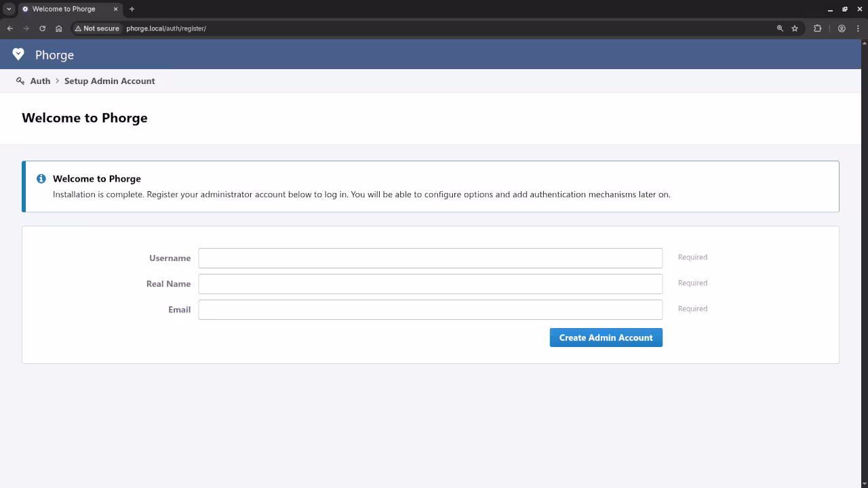Click the Not secure site info chip
Viewport: 868px width, 488px height.
pyautogui.click(x=97, y=28)
